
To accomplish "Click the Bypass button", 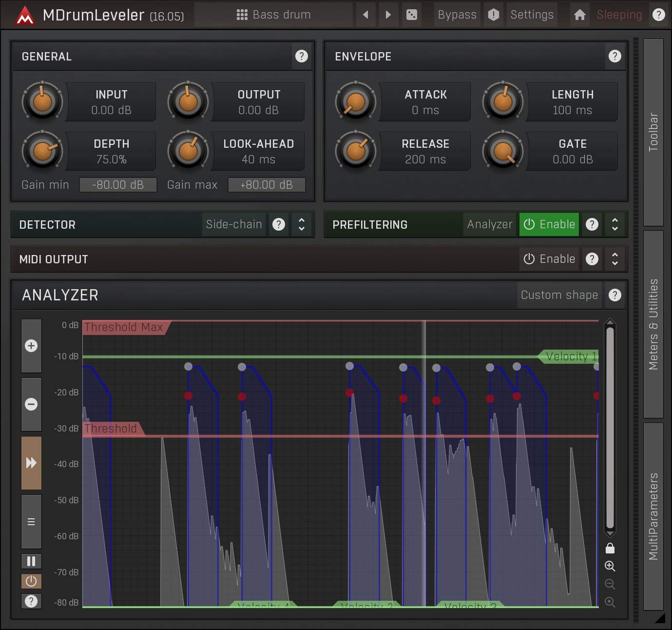I will pos(457,15).
